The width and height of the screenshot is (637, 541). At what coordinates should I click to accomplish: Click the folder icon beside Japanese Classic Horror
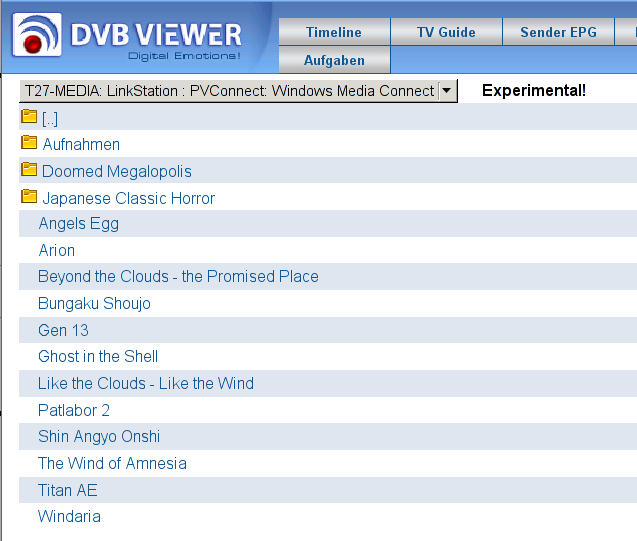tap(29, 196)
